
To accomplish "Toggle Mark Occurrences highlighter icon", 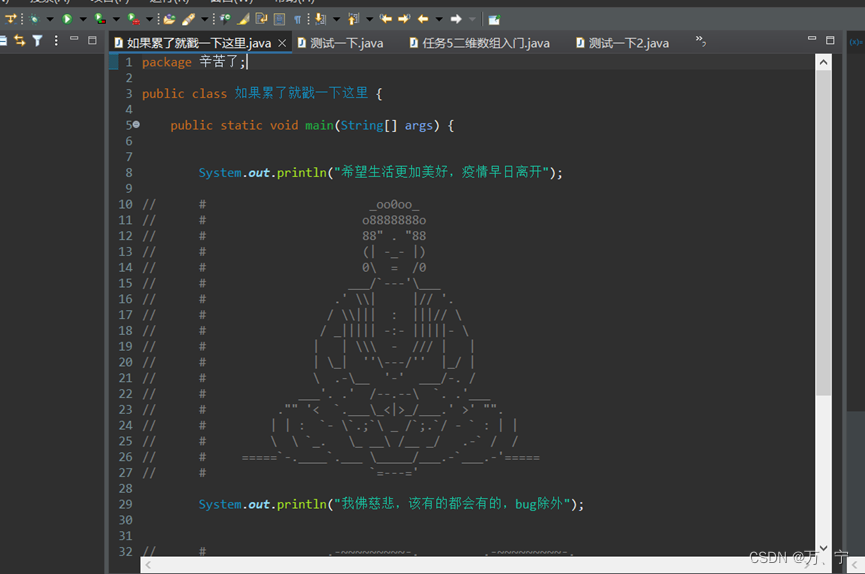I will pos(243,19).
